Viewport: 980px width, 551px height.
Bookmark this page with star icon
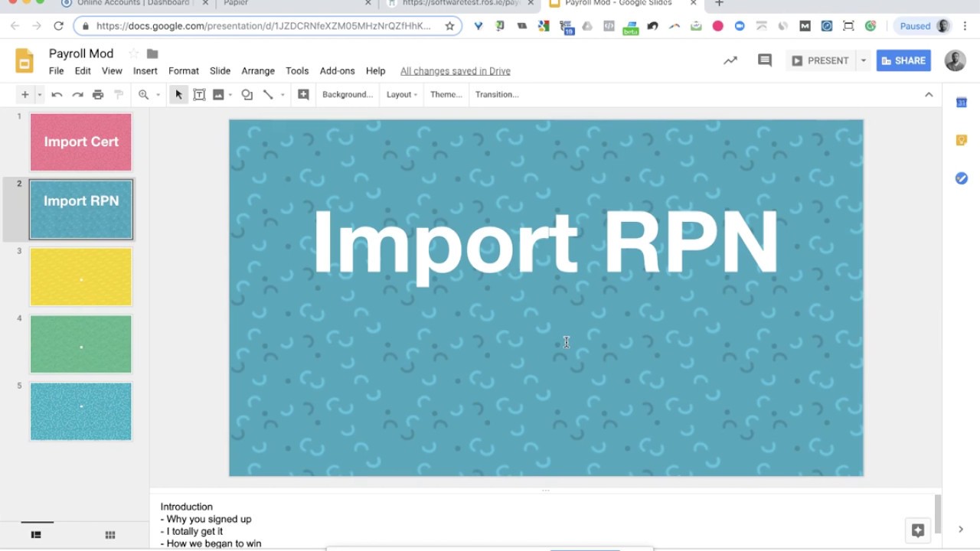[x=449, y=26]
